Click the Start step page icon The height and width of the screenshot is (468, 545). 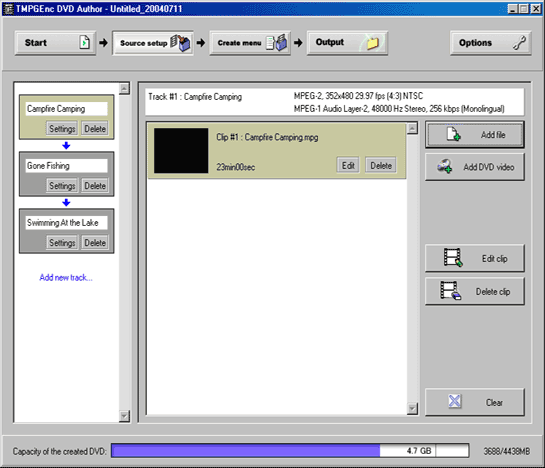tap(84, 42)
